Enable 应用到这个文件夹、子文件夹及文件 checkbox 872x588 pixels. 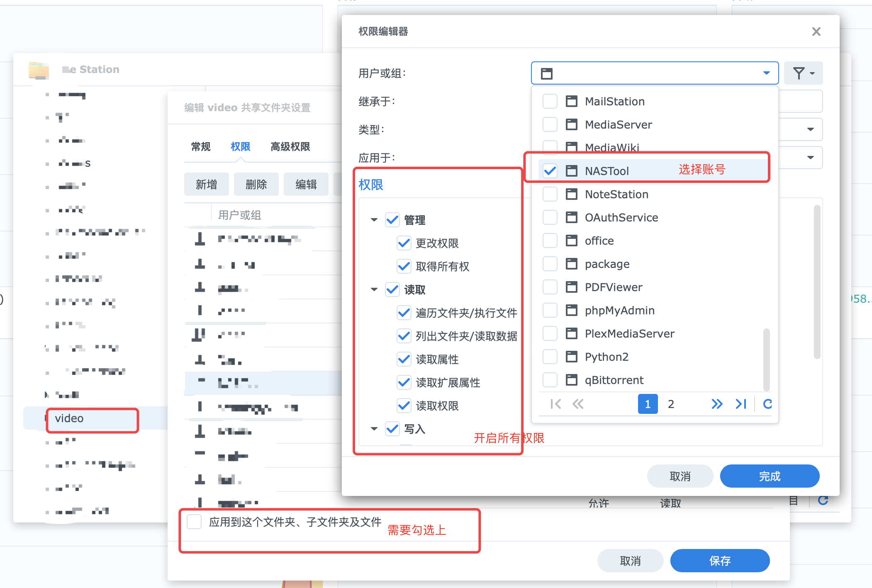(x=194, y=522)
